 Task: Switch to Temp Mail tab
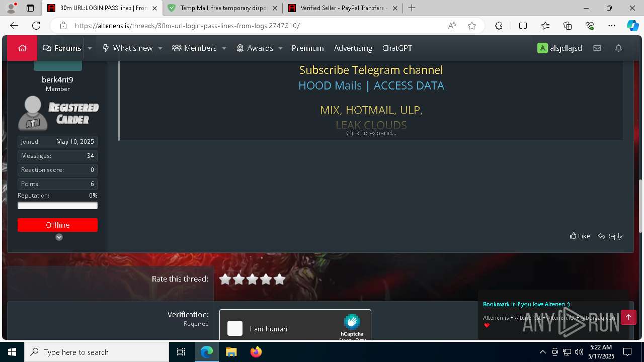pos(222,8)
